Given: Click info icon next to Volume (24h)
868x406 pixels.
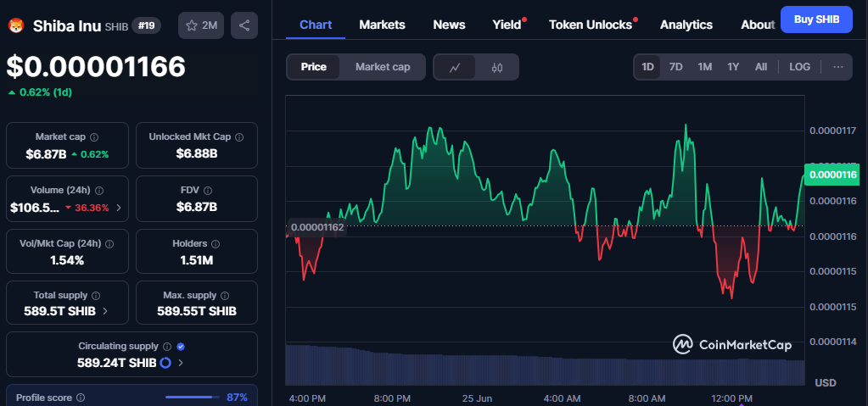Looking at the screenshot, I should point(99,190).
